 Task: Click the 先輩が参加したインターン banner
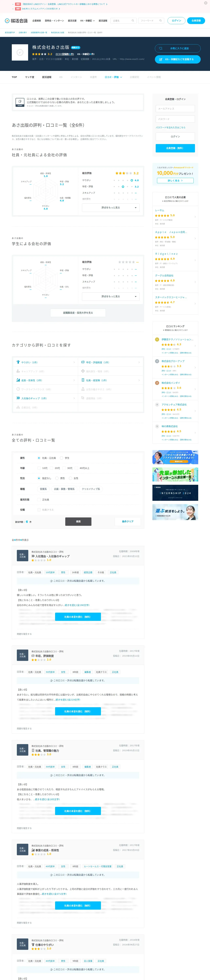175,474
